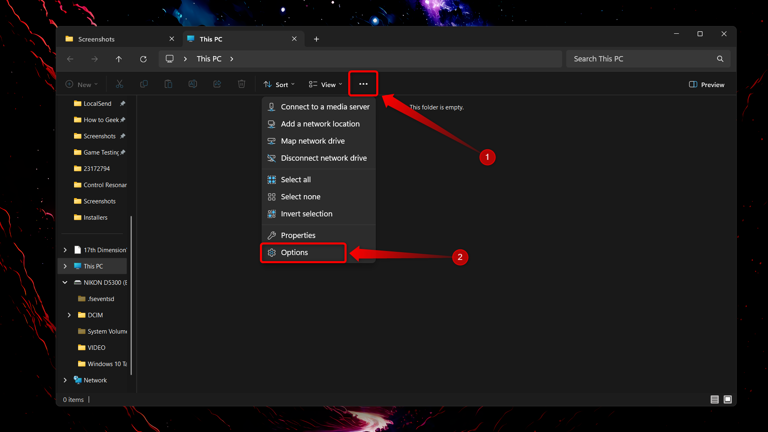768x432 pixels.
Task: Click This PC in the address breadcrumb
Action: coord(209,59)
